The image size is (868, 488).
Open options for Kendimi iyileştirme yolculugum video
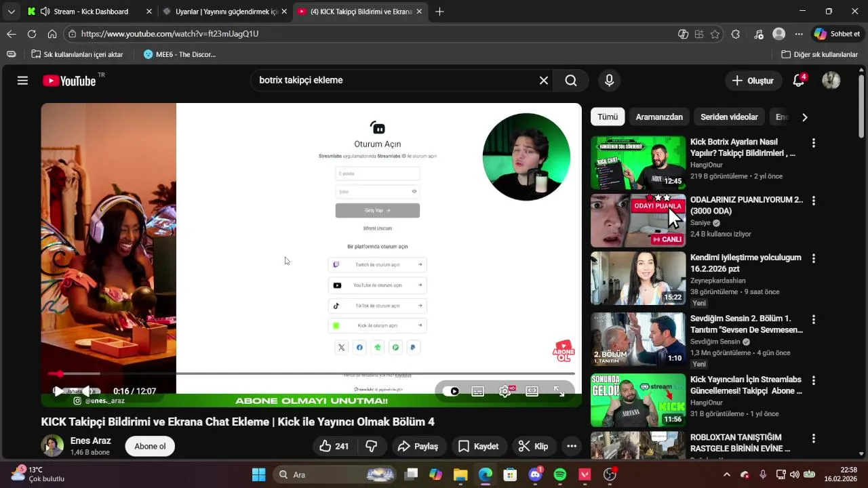click(x=813, y=258)
